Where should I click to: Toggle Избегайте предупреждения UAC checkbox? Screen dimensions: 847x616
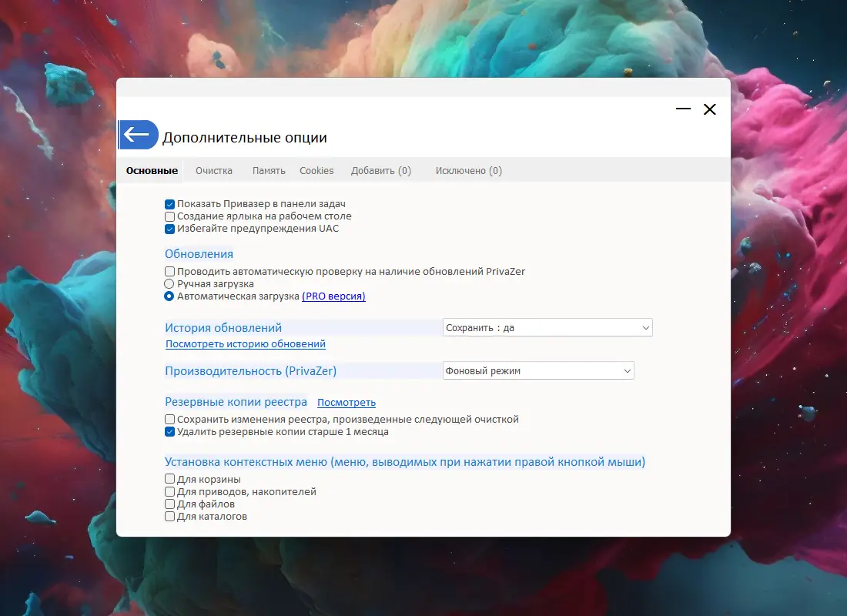point(169,229)
